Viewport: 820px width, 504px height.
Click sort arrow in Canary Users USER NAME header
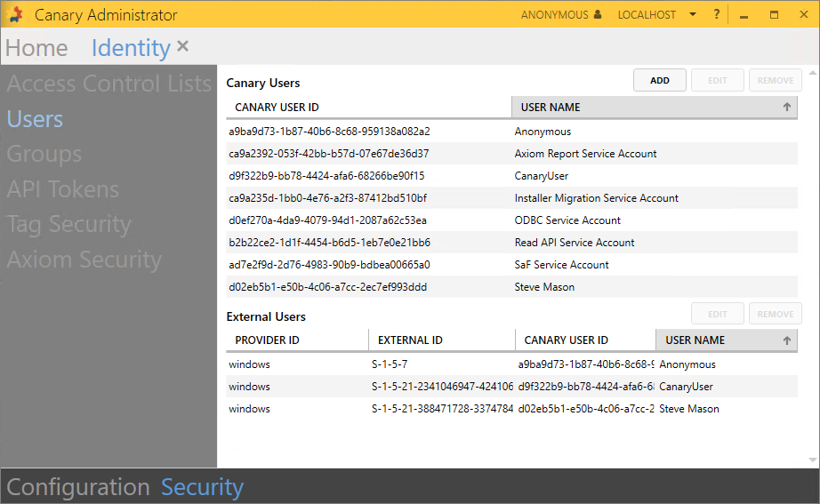[786, 108]
